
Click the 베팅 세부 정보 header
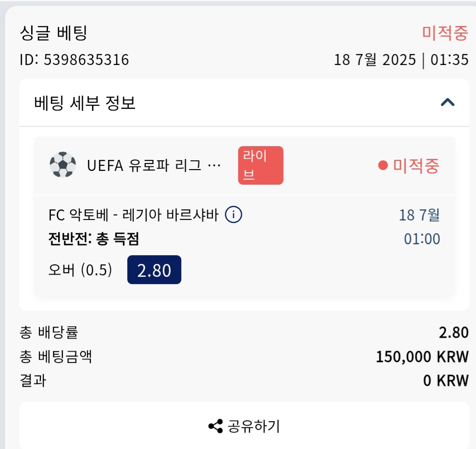pyautogui.click(x=85, y=103)
